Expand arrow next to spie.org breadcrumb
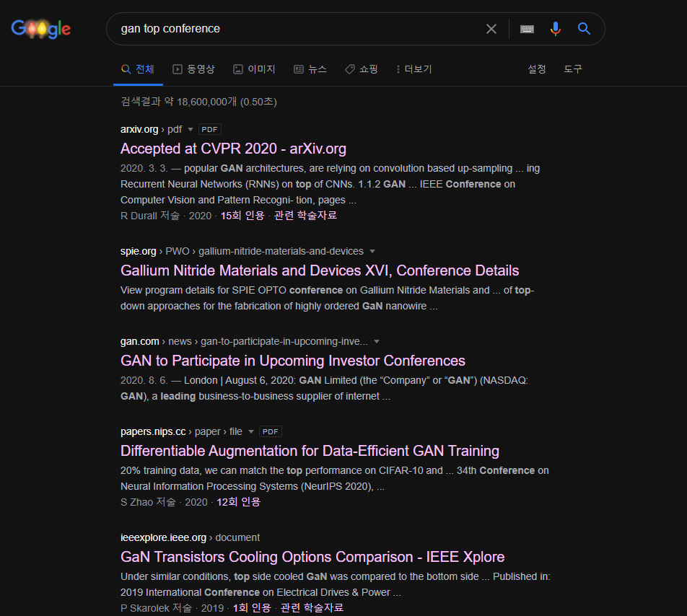 click(x=372, y=251)
